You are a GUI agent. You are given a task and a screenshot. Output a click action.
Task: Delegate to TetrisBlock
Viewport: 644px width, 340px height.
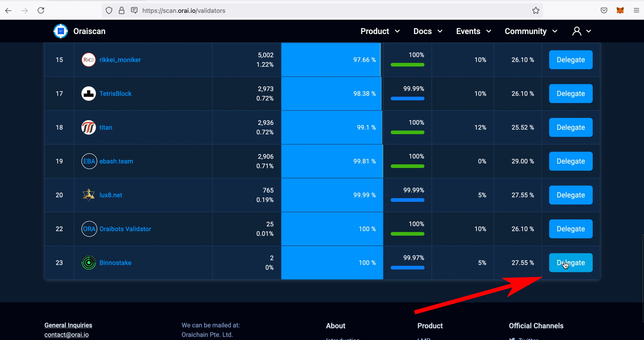[571, 94]
